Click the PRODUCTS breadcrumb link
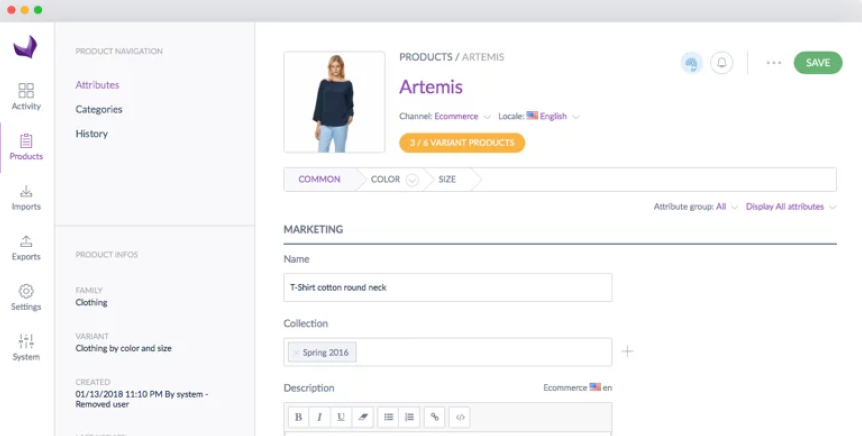This screenshot has height=436, width=862. [x=426, y=57]
